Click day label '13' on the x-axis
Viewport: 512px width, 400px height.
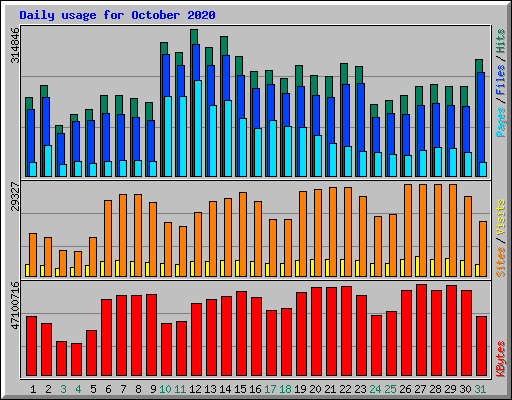(210, 389)
